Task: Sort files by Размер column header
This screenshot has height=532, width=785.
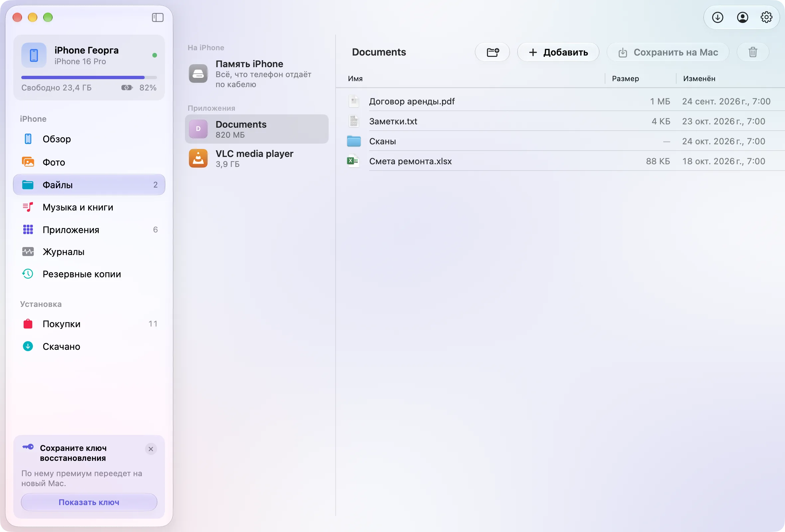Action: click(625, 79)
